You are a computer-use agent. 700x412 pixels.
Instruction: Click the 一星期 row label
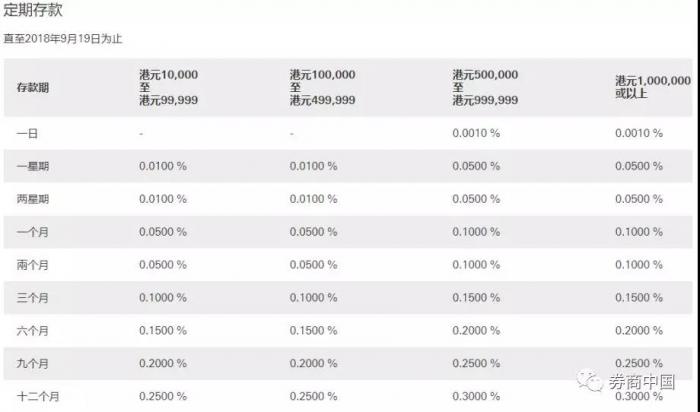32,166
